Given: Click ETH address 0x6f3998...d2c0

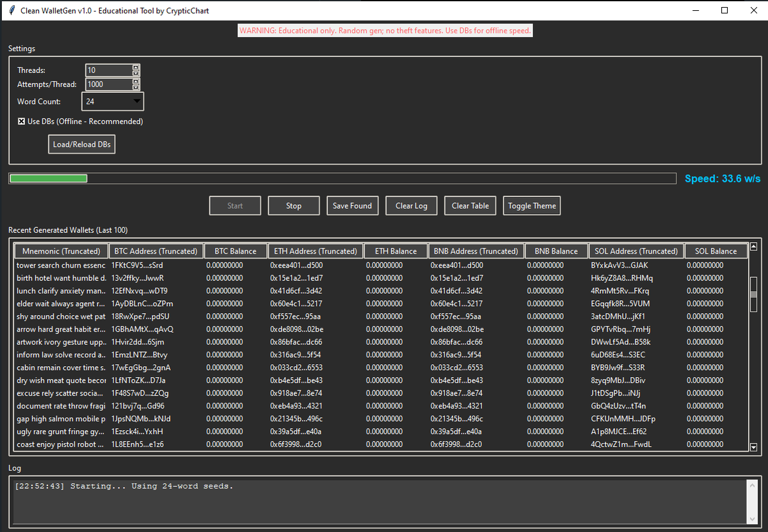Looking at the screenshot, I should 296,444.
